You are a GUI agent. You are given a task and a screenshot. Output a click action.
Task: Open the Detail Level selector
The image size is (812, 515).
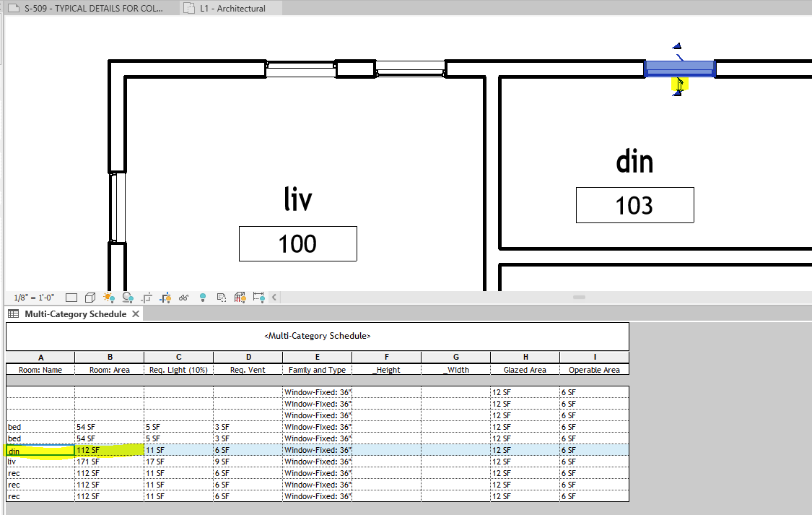pos(70,297)
